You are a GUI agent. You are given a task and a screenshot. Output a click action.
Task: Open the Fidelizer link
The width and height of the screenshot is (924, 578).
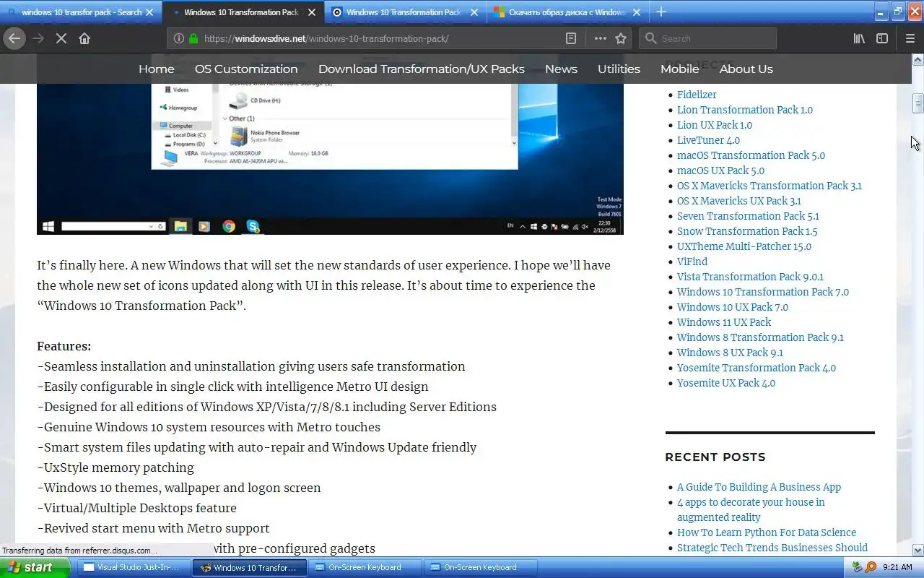tap(697, 95)
